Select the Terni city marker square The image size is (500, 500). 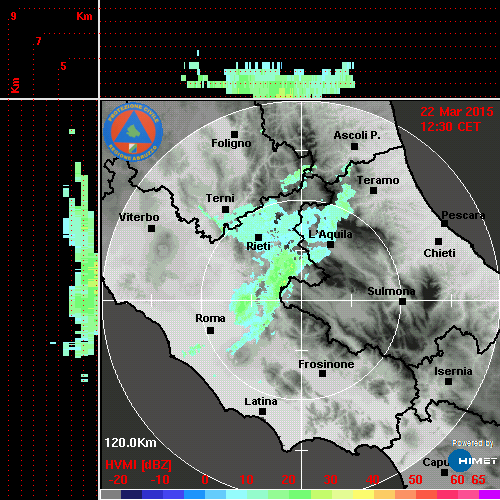click(226, 210)
